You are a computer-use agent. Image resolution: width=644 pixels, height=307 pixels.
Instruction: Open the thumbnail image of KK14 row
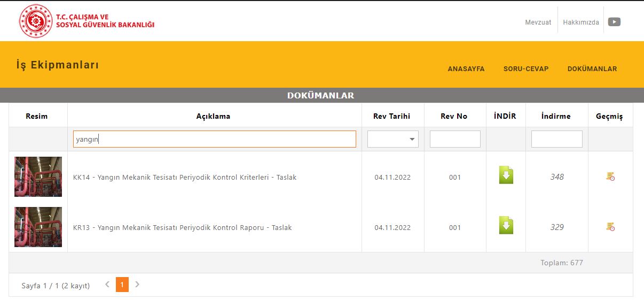click(38, 176)
